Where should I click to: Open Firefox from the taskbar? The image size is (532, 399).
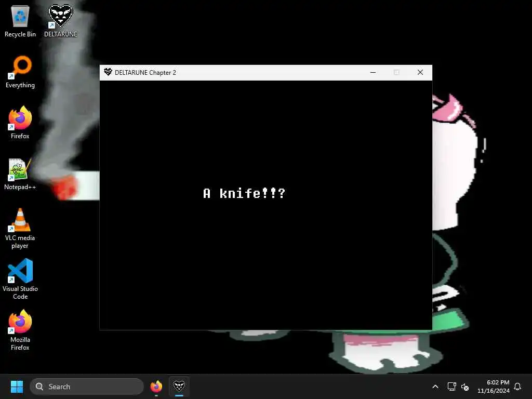(x=156, y=387)
